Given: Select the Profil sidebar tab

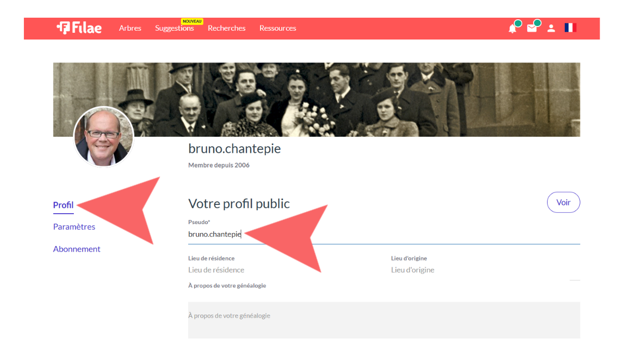Looking at the screenshot, I should (63, 205).
